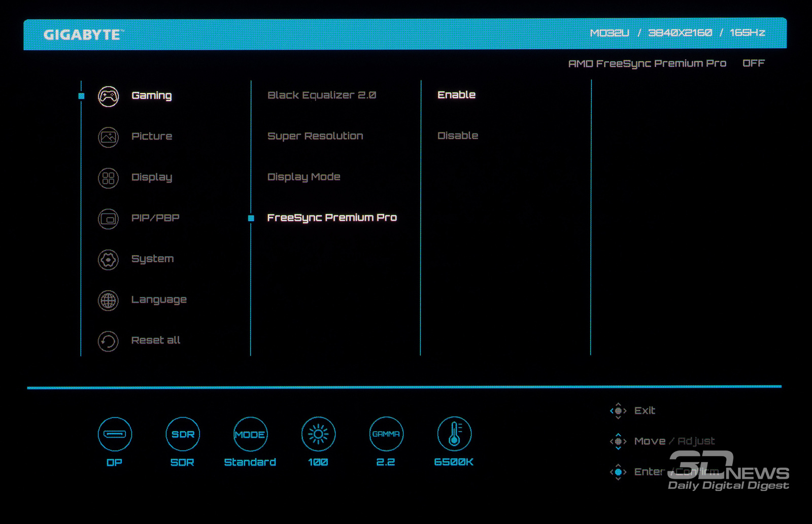Go to the System menu entry
The width and height of the screenshot is (812, 524).
pos(152,259)
